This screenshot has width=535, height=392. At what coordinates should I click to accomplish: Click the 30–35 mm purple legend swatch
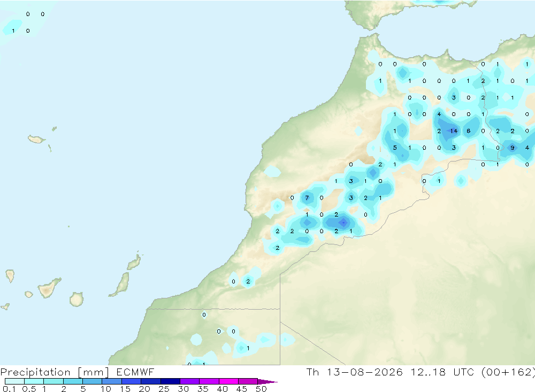pos(189,381)
